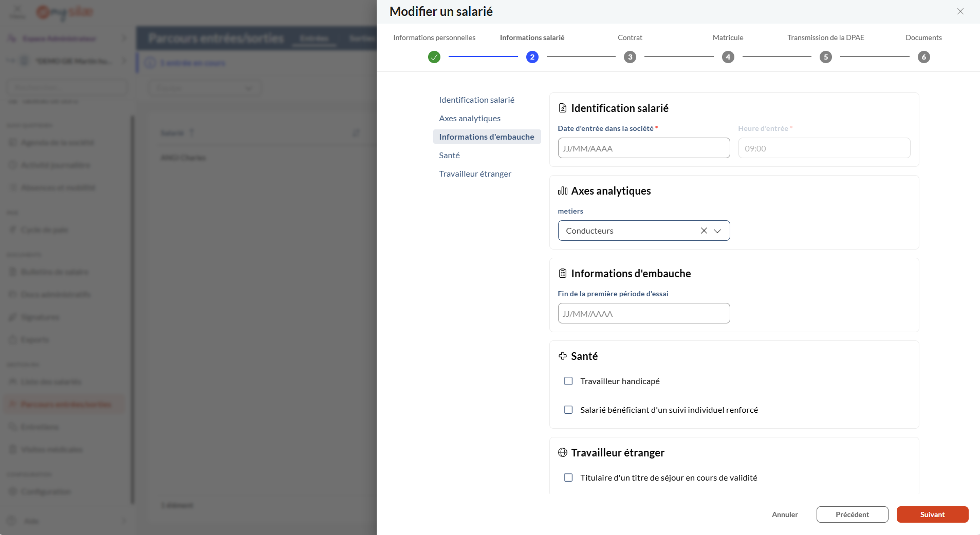Focus the Date d'entrée dans la société field
This screenshot has width=980, height=535.
pyautogui.click(x=643, y=148)
